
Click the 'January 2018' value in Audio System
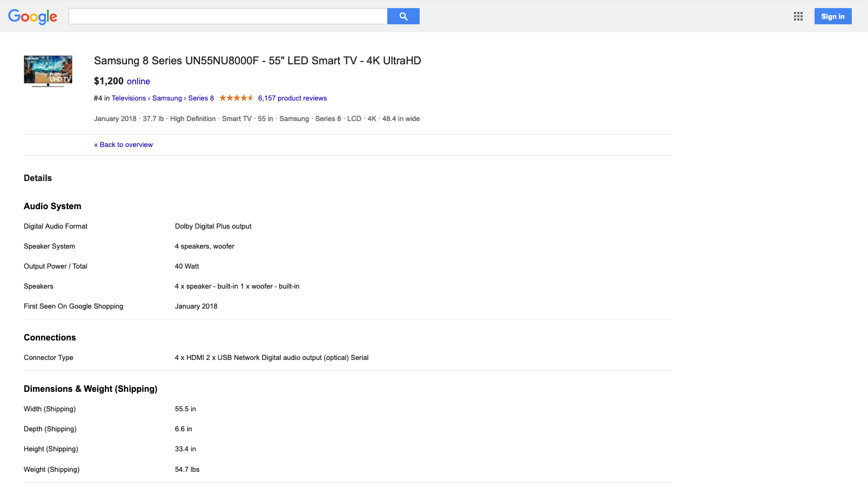[x=196, y=306]
